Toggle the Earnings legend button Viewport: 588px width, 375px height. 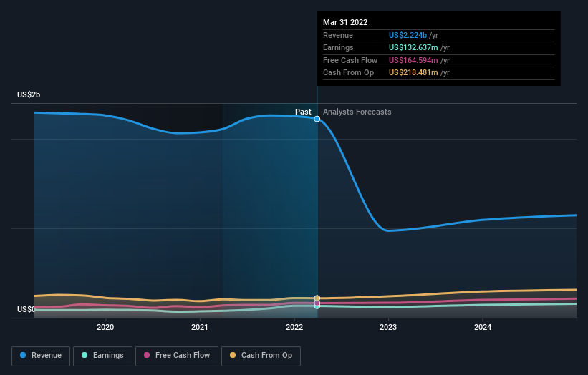coord(102,356)
